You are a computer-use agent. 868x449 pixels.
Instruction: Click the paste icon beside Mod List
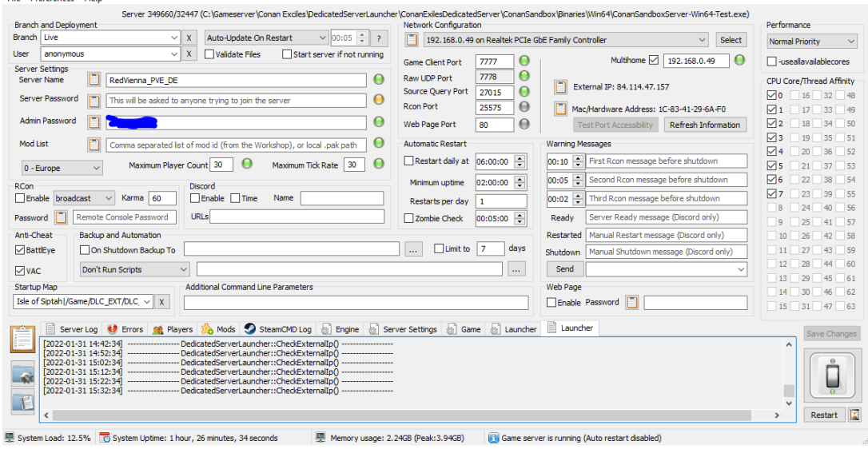click(x=94, y=145)
